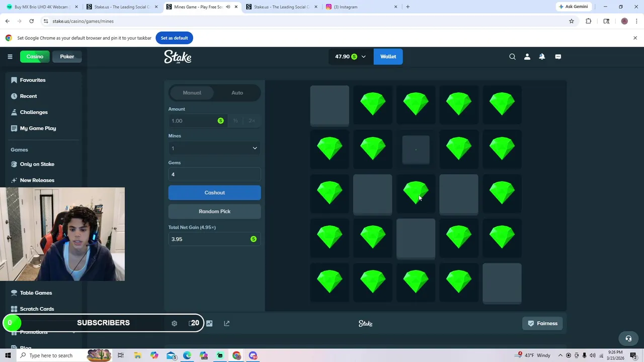Open Challenges in sidebar
644x362 pixels.
pos(34,112)
